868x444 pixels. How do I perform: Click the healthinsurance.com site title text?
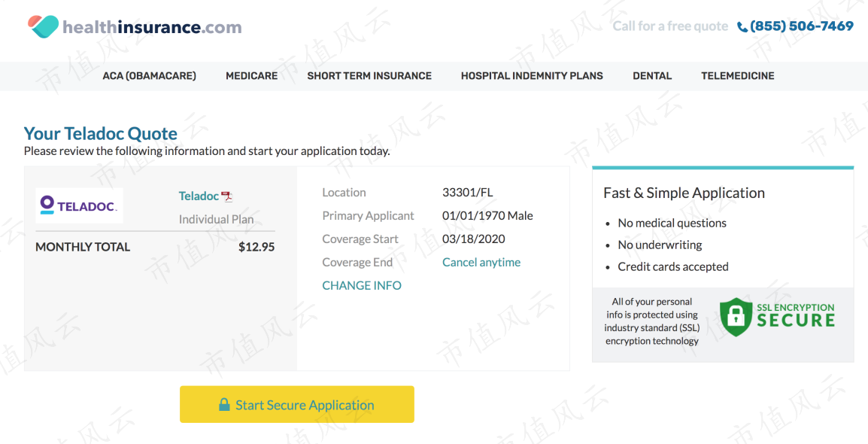point(152,27)
